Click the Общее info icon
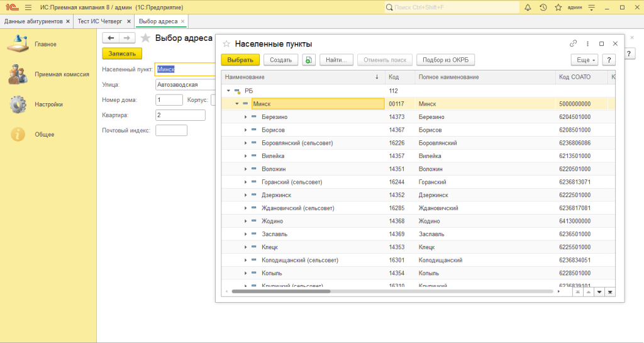Screen dimensions: 644x343 click(18, 134)
